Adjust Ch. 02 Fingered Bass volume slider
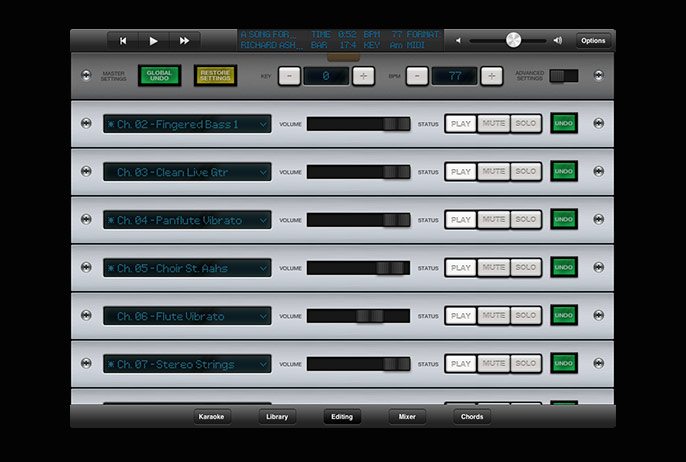This screenshot has width=686, height=462. click(396, 124)
